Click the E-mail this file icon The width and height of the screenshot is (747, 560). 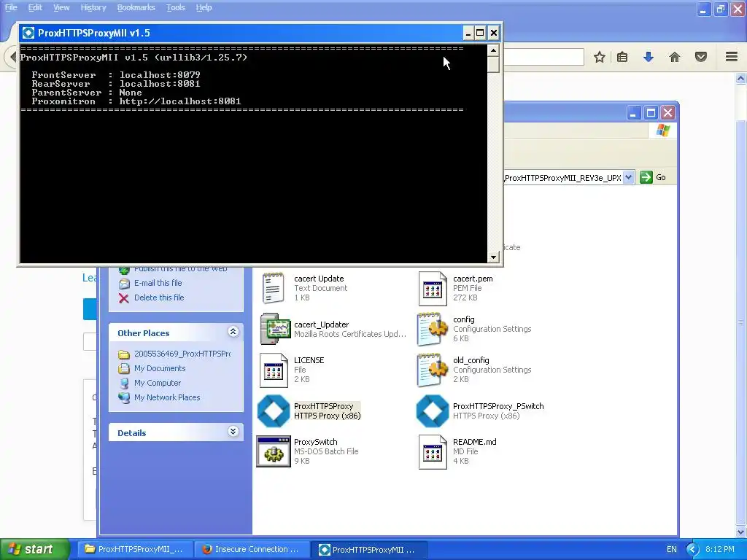(x=124, y=284)
